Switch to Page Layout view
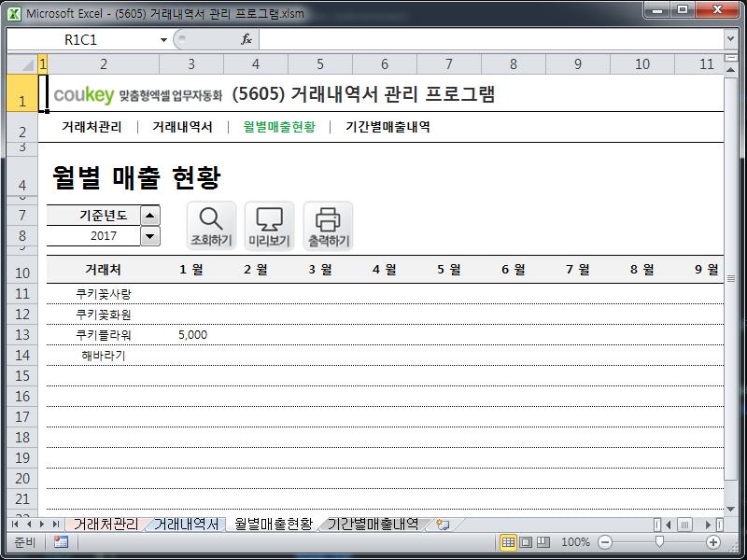Image resolution: width=747 pixels, height=560 pixels. [x=526, y=542]
